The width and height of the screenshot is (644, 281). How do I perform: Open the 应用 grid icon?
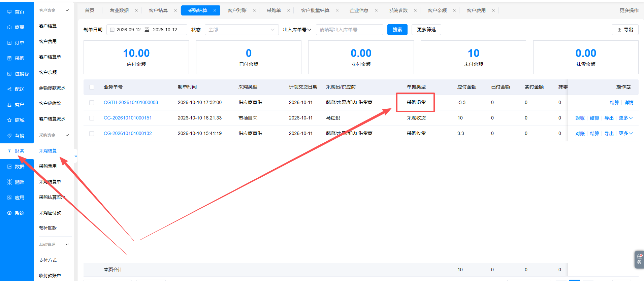coord(9,198)
